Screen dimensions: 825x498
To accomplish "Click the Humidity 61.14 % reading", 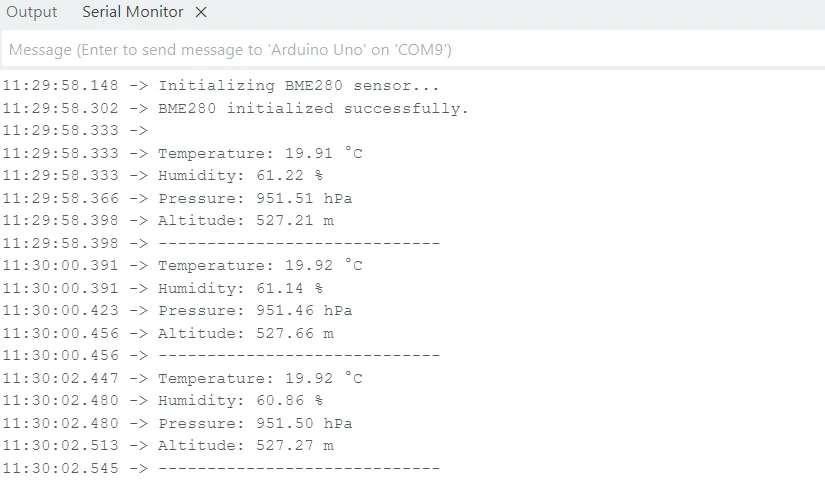I will coord(240,288).
